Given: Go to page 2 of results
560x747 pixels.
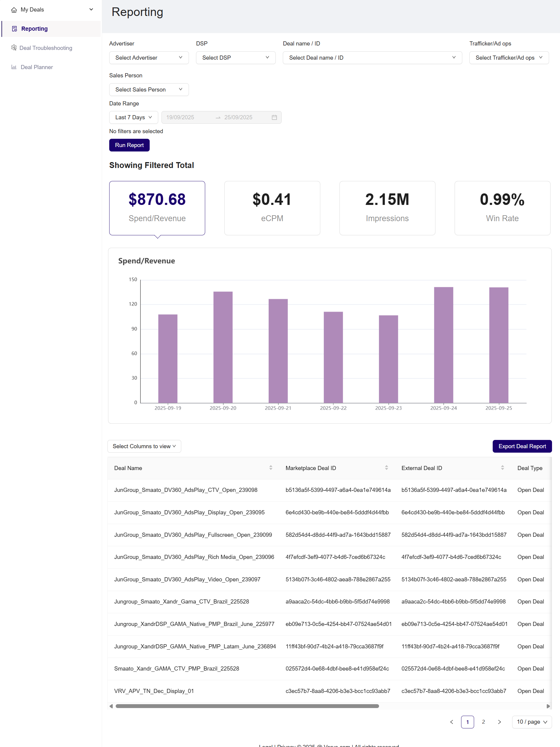Looking at the screenshot, I should pos(483,722).
